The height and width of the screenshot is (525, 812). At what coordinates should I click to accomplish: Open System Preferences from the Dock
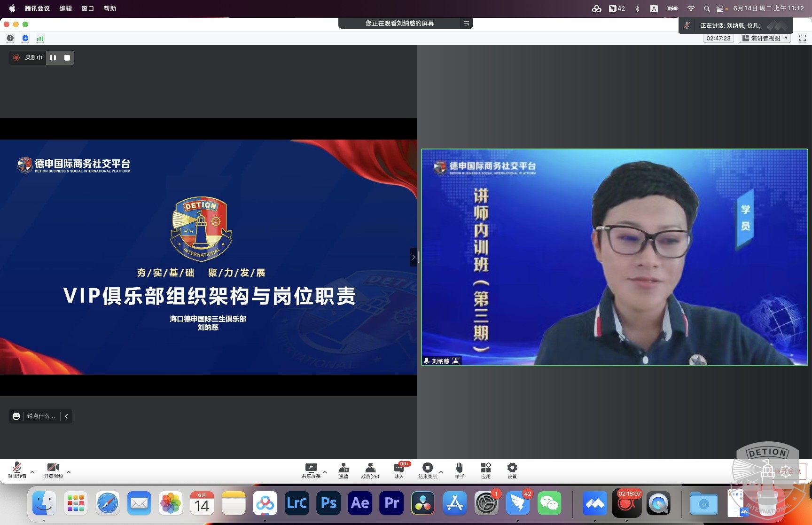pyautogui.click(x=486, y=503)
